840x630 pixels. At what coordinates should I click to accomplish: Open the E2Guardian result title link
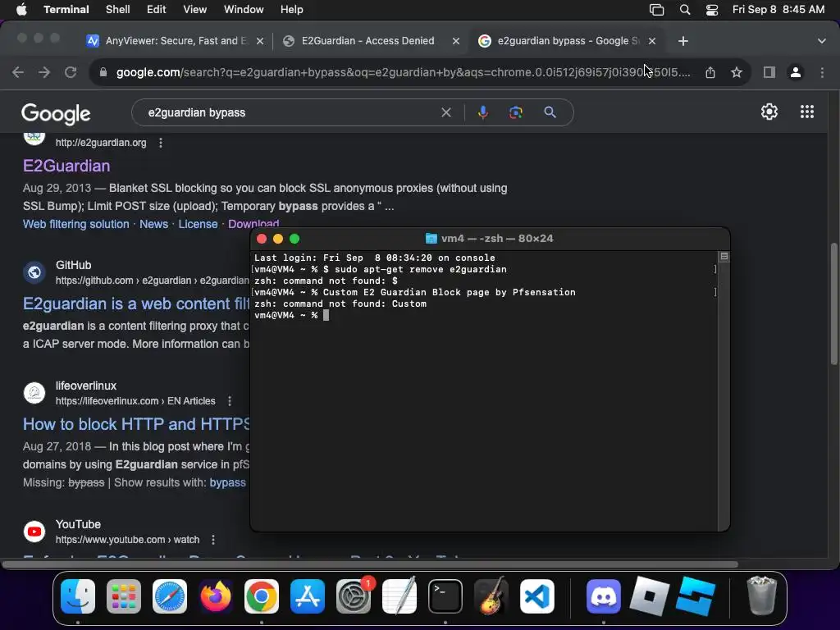coord(66,166)
